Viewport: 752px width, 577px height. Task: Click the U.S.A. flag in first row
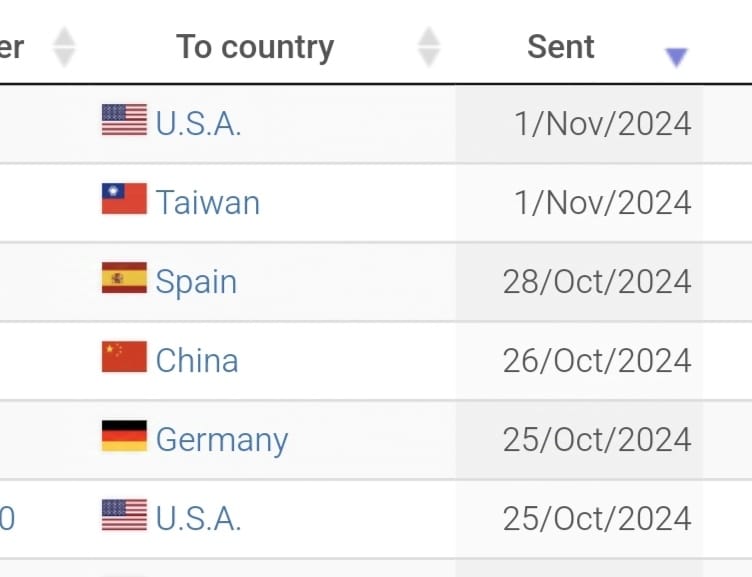124,120
